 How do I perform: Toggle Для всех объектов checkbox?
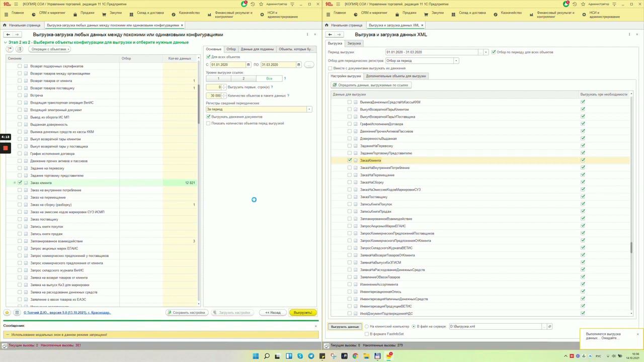click(x=208, y=57)
